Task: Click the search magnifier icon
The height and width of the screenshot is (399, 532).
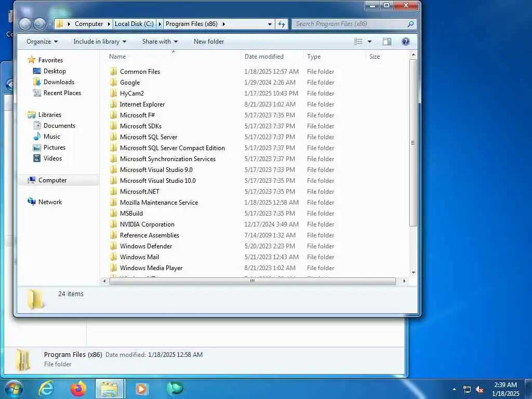Action: (410, 24)
